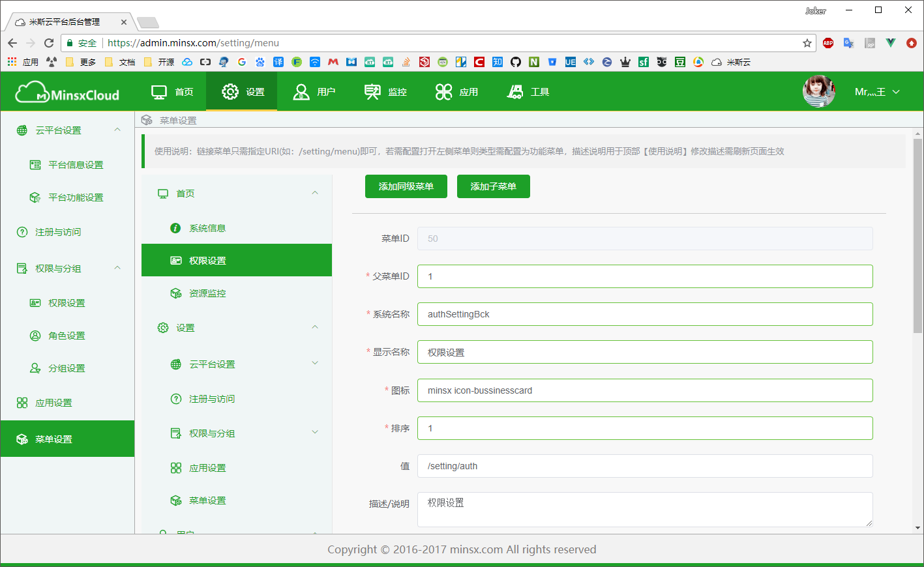Collapse the 设置 node in menu tree

315,327
